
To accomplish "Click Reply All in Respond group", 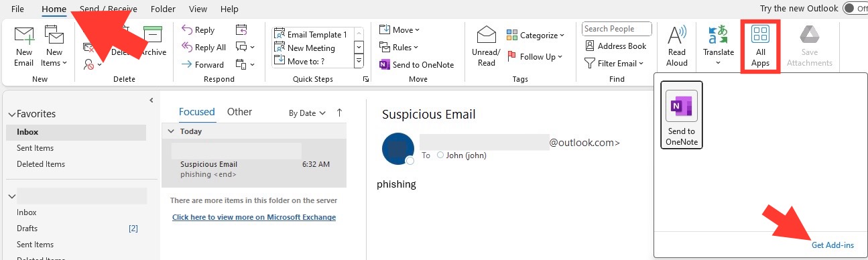I will click(204, 48).
